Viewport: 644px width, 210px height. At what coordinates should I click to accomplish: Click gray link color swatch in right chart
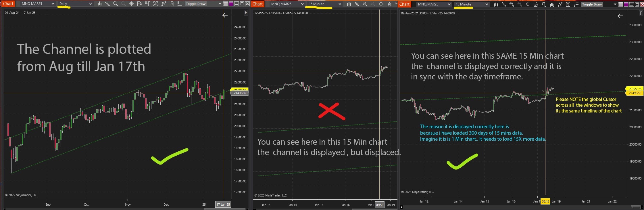click(x=621, y=4)
